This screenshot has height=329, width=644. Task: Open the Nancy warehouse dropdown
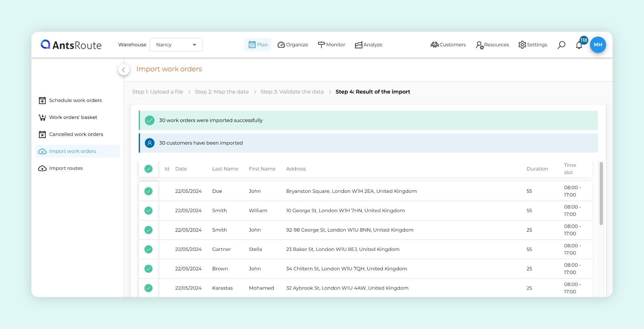pos(176,45)
